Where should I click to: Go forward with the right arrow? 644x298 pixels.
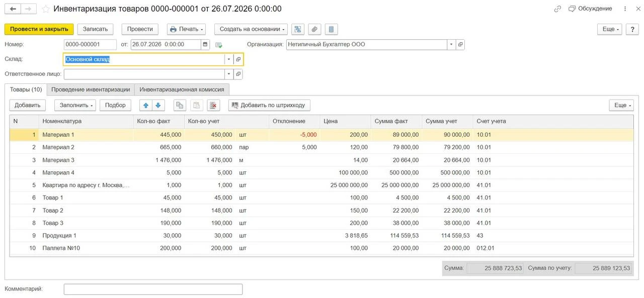tap(29, 9)
